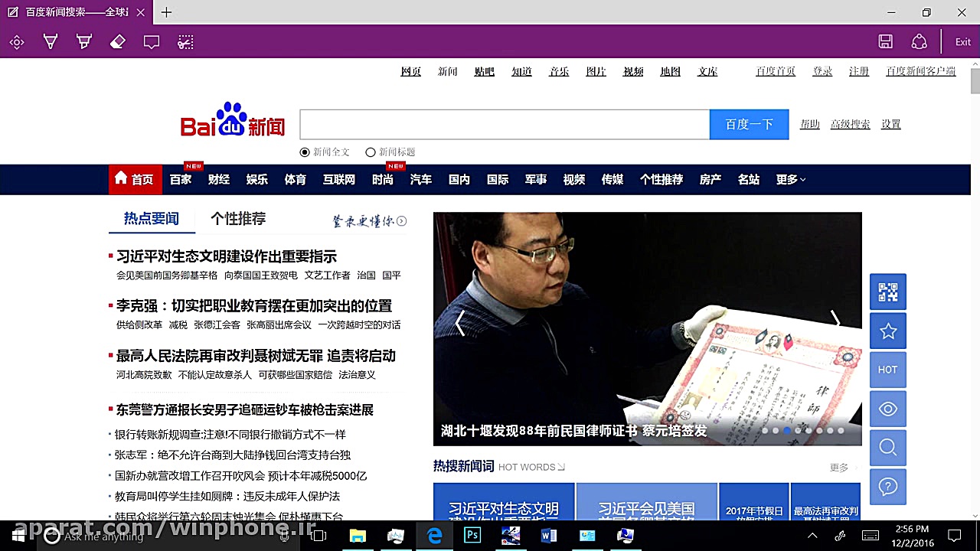Screen dimensions: 980x551
Task: Open the 登录 link at the top
Action: coord(823,71)
